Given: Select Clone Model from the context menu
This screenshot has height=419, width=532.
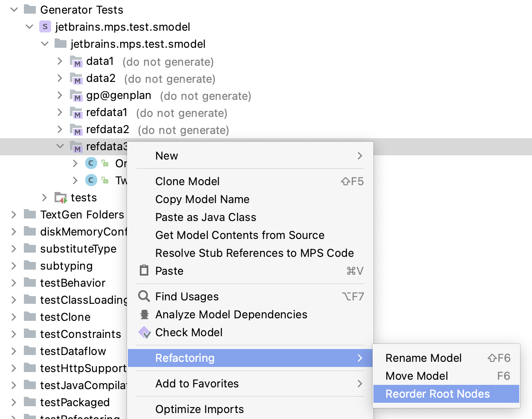Looking at the screenshot, I should click(x=188, y=181).
